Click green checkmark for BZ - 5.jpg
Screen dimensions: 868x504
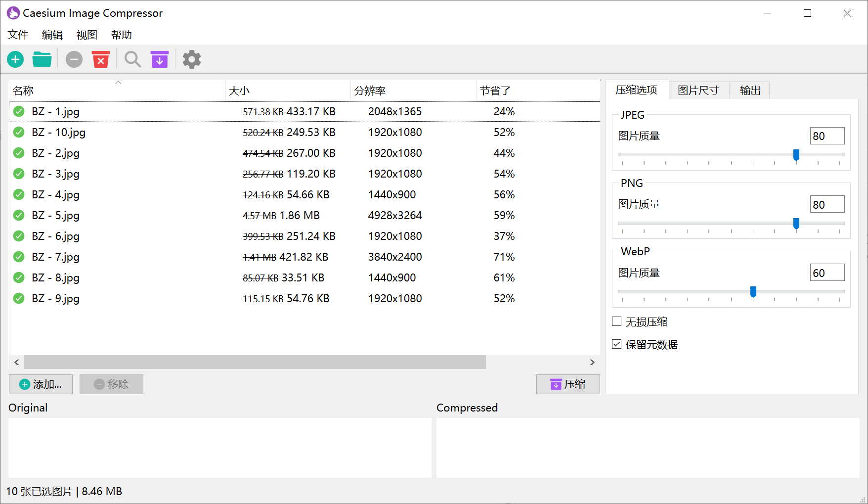tap(19, 216)
